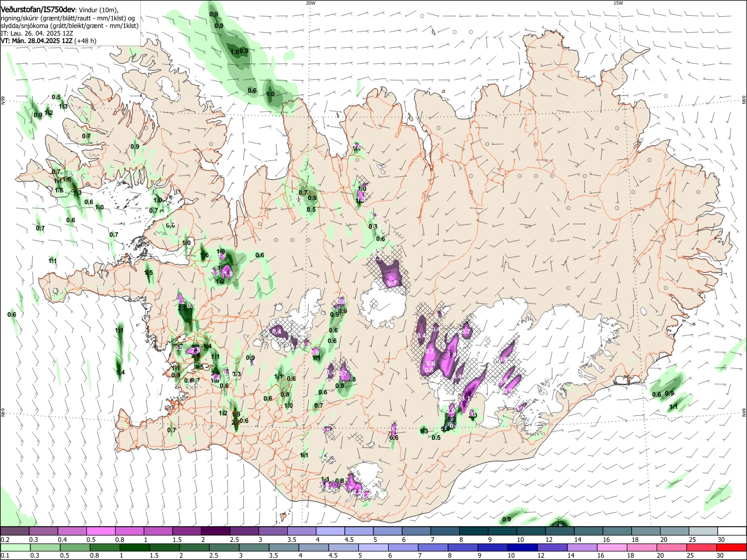Click the '0.4' label on the snow scale
The width and height of the screenshot is (747, 560).
coord(62,540)
